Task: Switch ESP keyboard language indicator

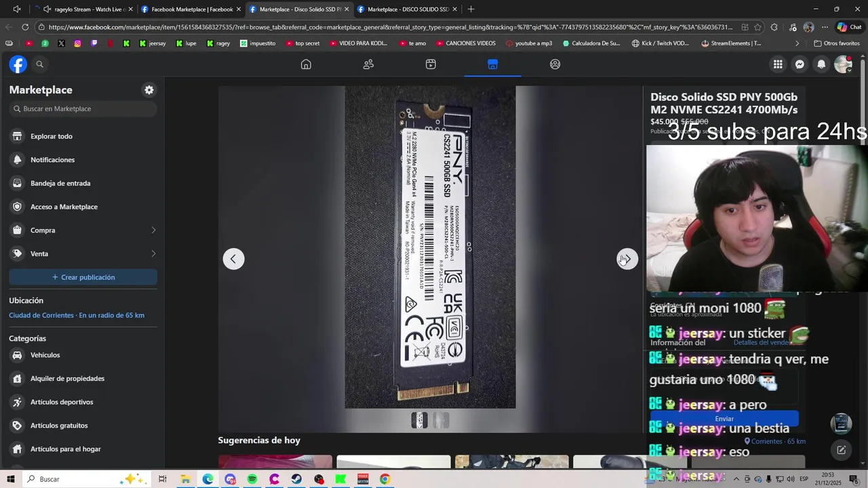Action: click(804, 479)
